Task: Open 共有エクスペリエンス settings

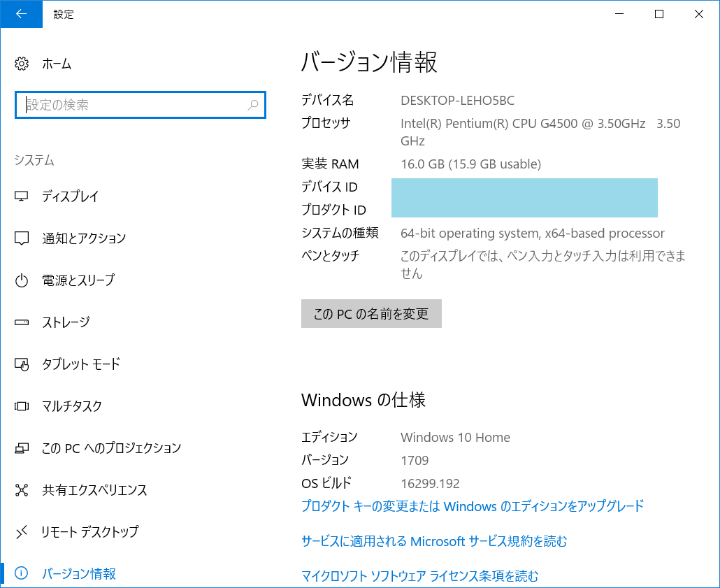Action: [x=94, y=490]
